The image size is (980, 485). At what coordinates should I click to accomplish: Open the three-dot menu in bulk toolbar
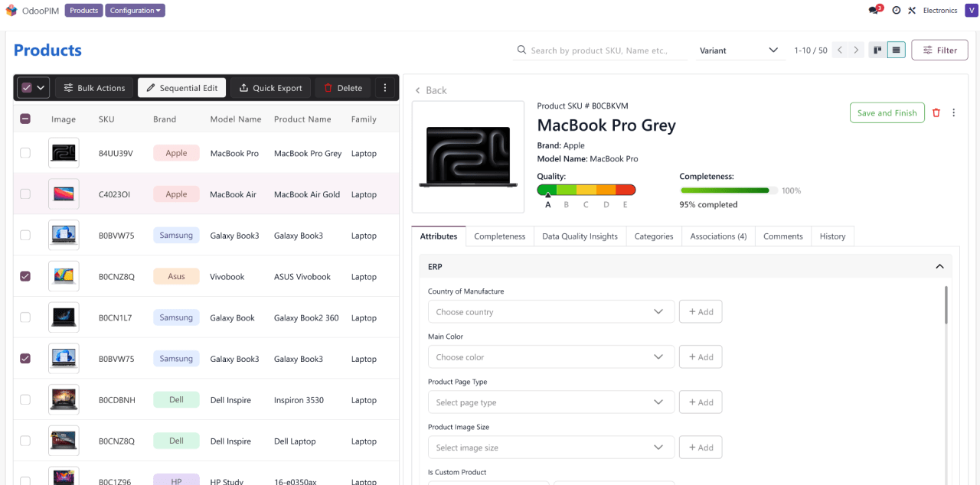coord(385,88)
